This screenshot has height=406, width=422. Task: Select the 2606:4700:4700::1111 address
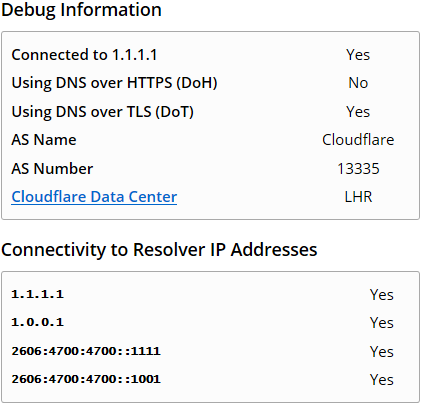point(86,351)
